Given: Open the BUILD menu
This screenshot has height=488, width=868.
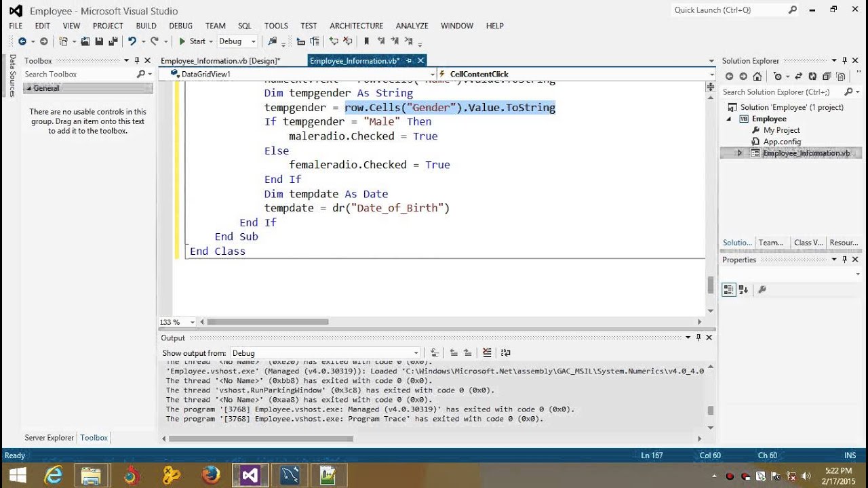Looking at the screenshot, I should pyautogui.click(x=146, y=26).
